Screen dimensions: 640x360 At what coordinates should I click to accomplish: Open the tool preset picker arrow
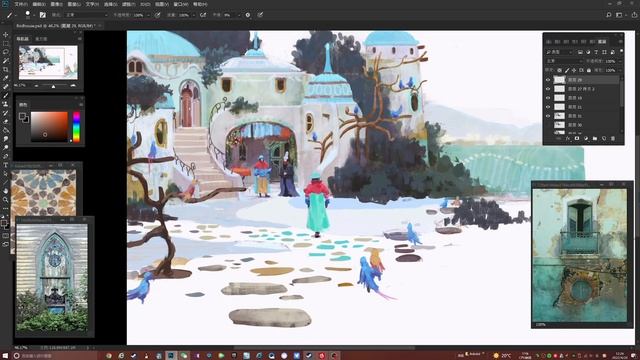coord(16,15)
